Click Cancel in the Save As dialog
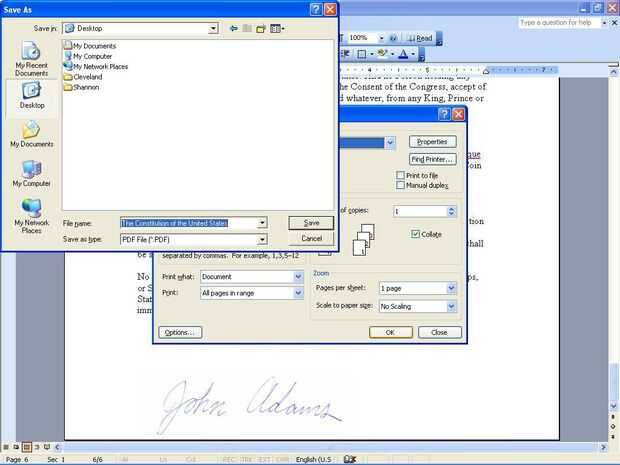This screenshot has height=465, width=620. 311,238
